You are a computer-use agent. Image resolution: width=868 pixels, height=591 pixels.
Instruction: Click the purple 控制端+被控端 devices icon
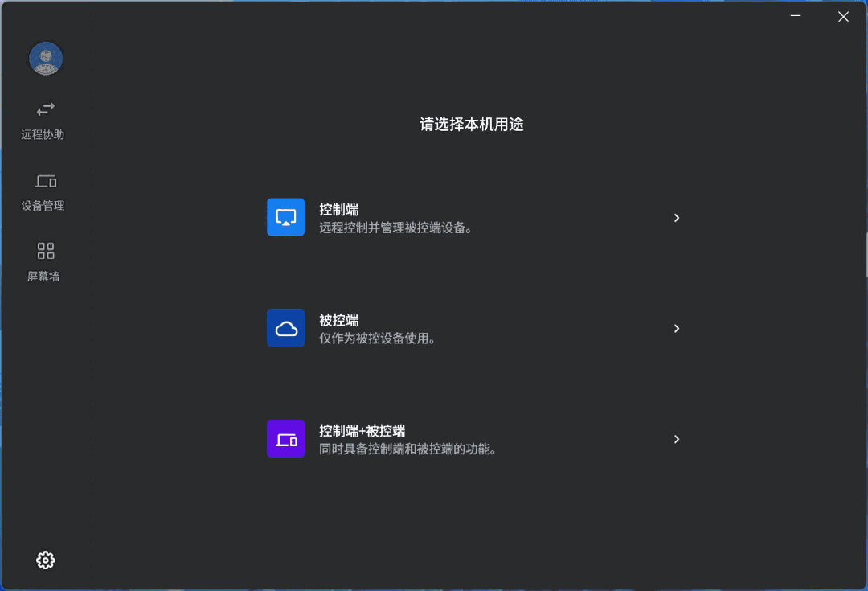(x=285, y=439)
